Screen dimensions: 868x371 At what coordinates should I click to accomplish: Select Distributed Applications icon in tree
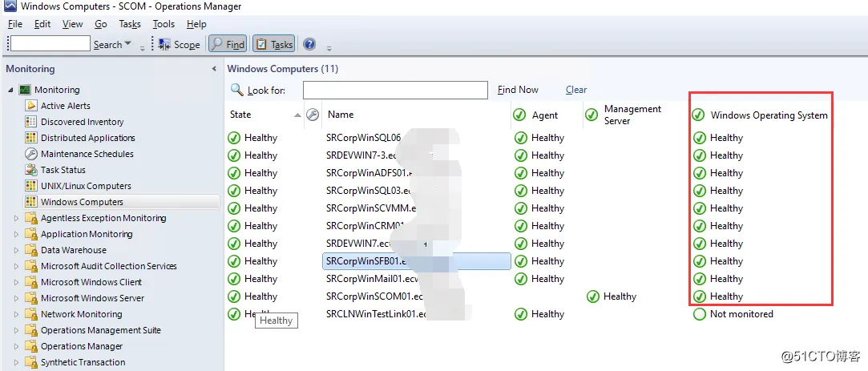[x=31, y=138]
